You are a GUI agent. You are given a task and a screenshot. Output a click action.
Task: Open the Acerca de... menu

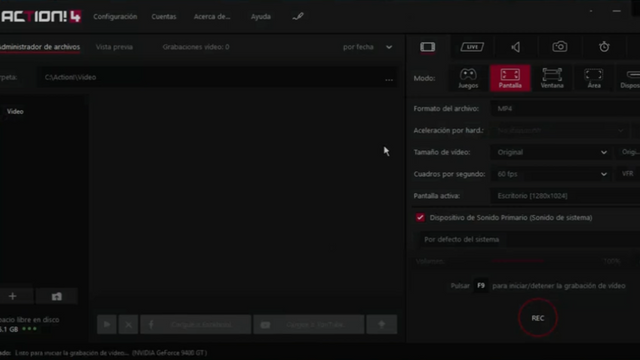click(x=212, y=17)
